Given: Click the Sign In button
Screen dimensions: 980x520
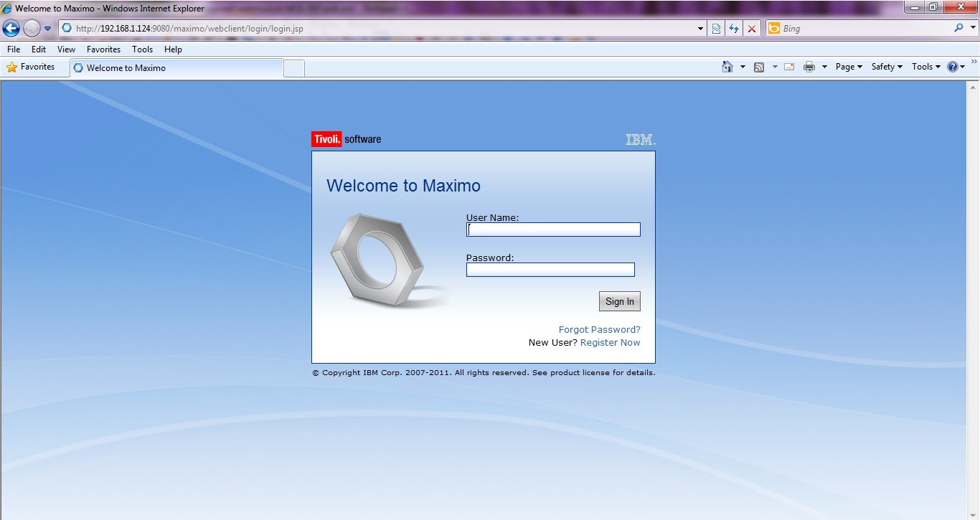Looking at the screenshot, I should pos(619,301).
